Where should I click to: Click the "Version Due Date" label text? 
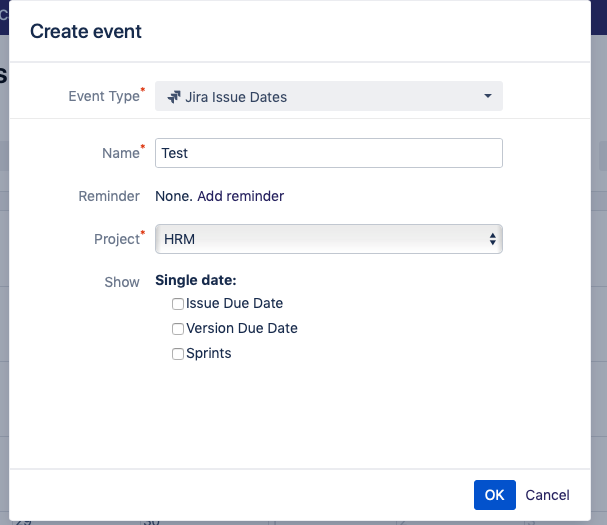(242, 328)
